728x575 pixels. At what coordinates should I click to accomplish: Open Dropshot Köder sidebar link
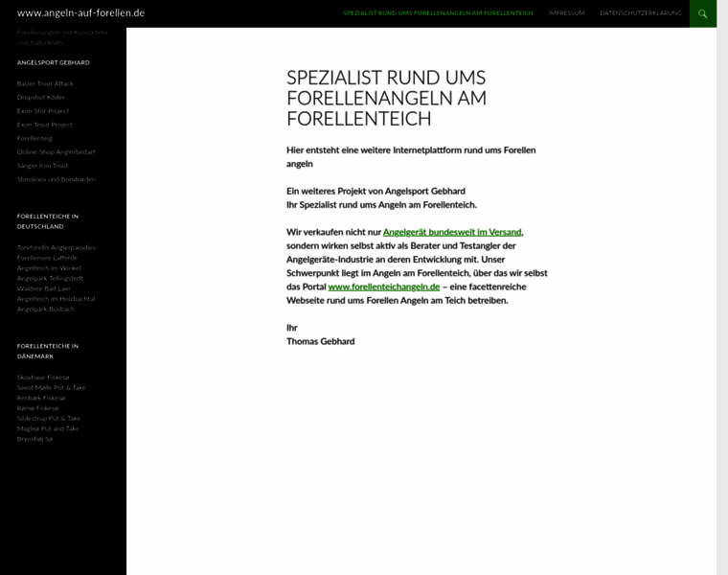(x=41, y=97)
